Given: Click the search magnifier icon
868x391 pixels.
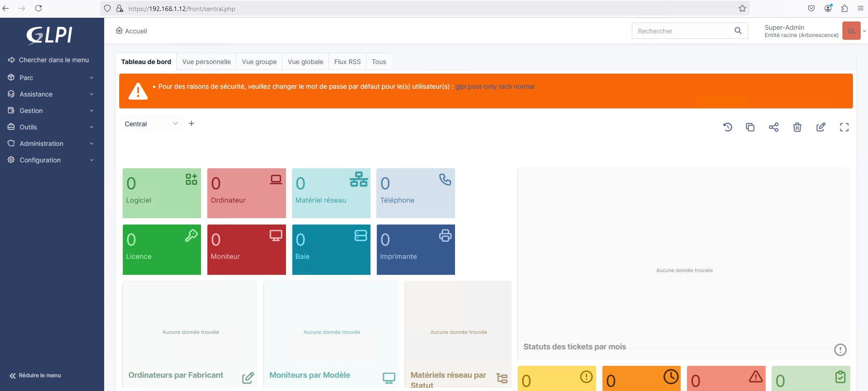Looking at the screenshot, I should pyautogui.click(x=738, y=31).
